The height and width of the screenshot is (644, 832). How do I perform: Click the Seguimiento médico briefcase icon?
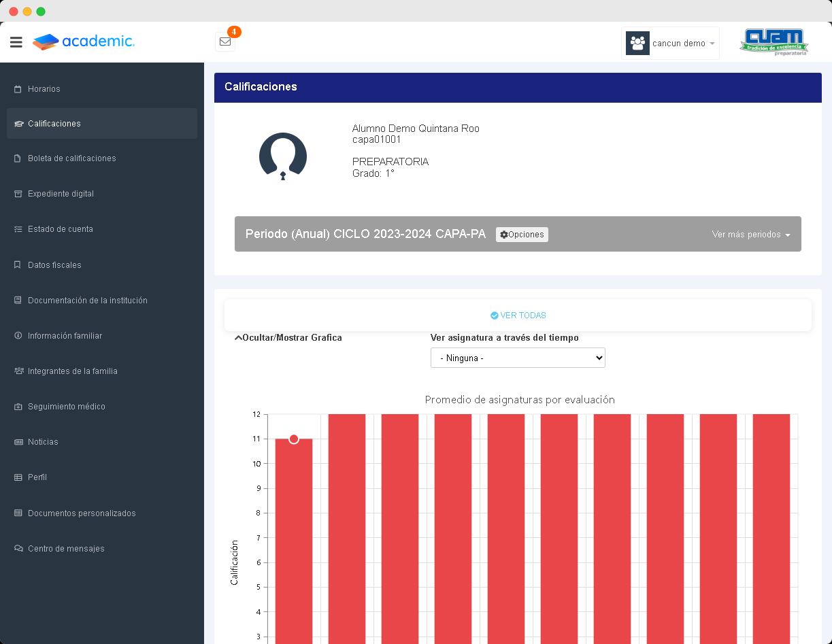[18, 407]
